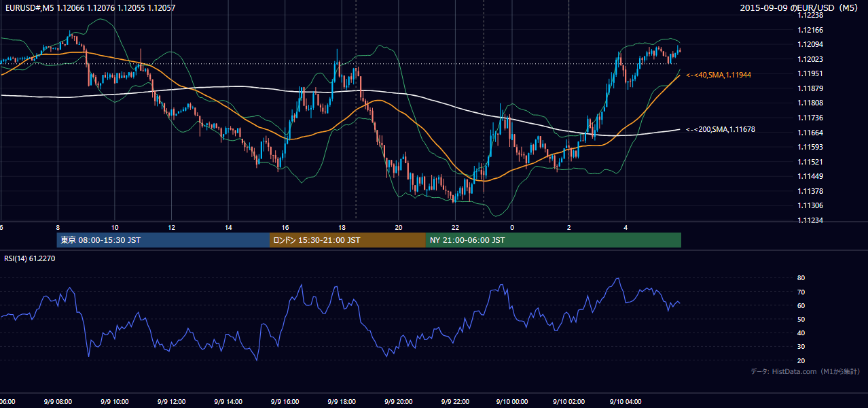Click price level 1.11664 on the axis
The image size is (868, 408).
[x=810, y=133]
